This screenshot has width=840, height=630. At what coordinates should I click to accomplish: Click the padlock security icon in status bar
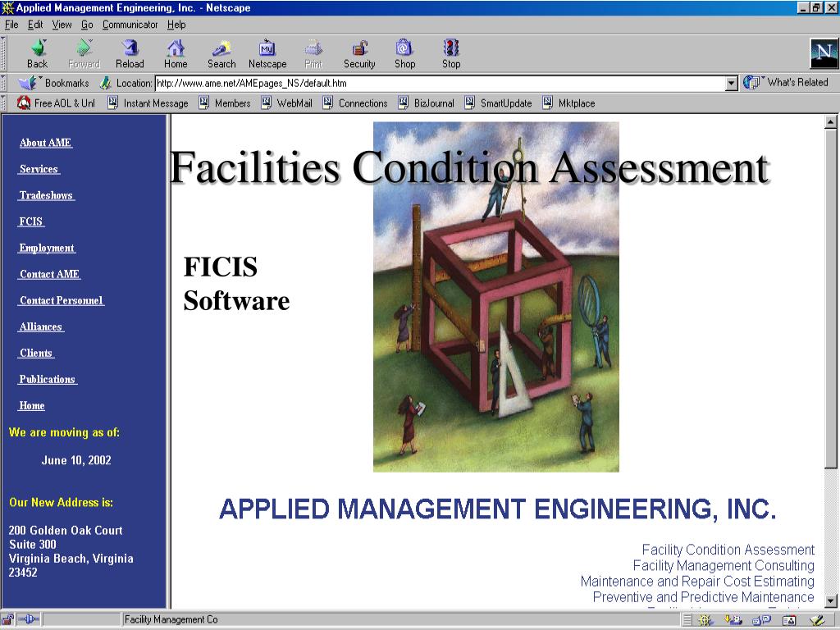click(x=7, y=620)
